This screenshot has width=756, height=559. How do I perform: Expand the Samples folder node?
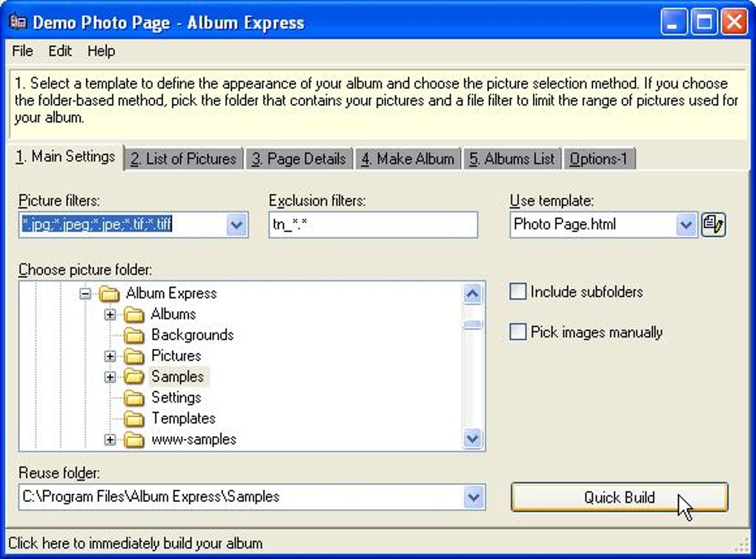pos(110,377)
